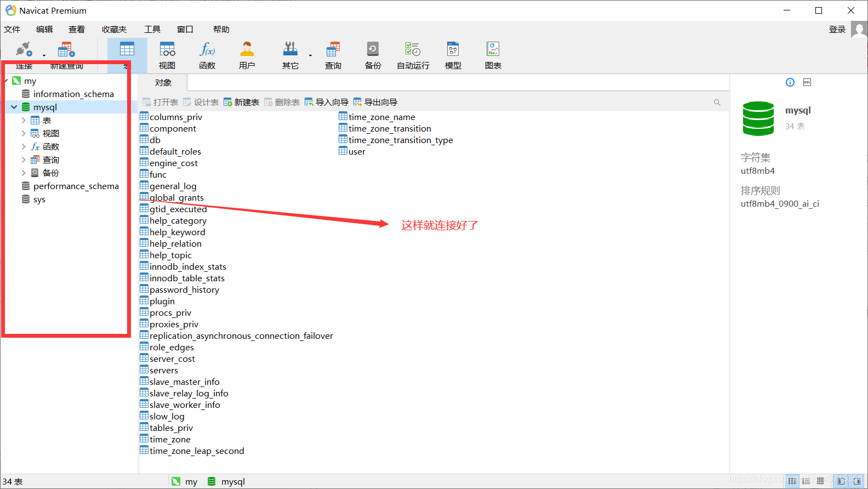This screenshot has width=868, height=489.
Task: Expand the 表 (Tables) node
Action: (x=24, y=121)
